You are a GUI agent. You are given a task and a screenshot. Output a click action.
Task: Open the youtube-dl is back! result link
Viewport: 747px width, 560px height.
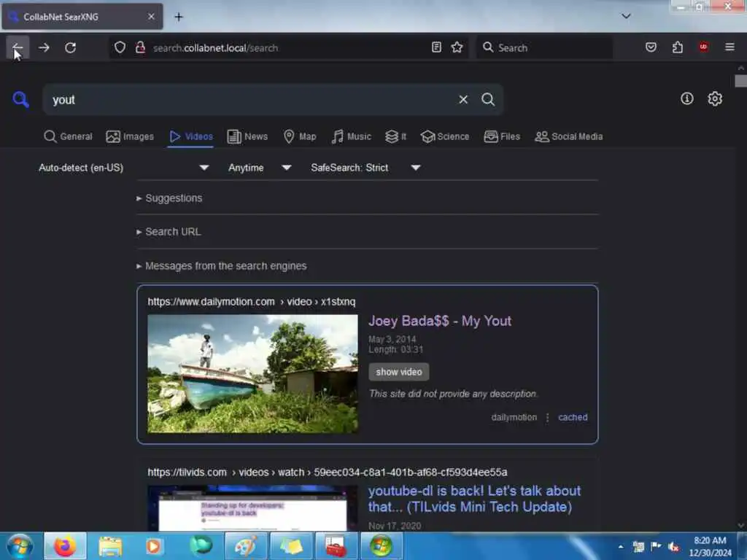coord(474,499)
